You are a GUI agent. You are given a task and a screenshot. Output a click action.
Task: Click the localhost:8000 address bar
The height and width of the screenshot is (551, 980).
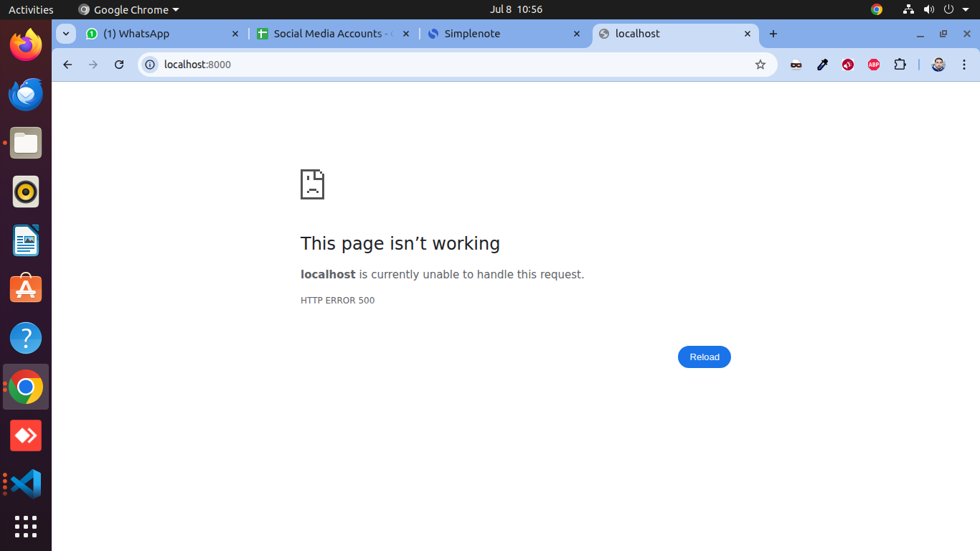tap(430, 65)
